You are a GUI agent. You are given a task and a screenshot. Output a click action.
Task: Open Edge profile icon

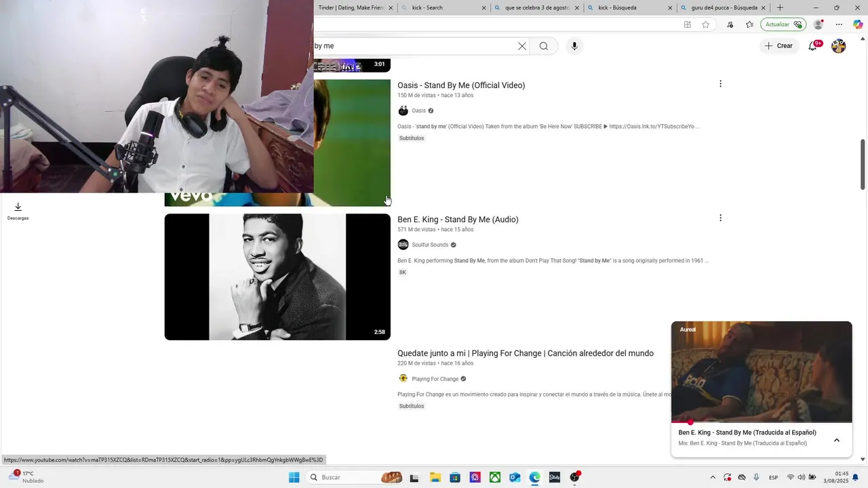click(x=818, y=24)
